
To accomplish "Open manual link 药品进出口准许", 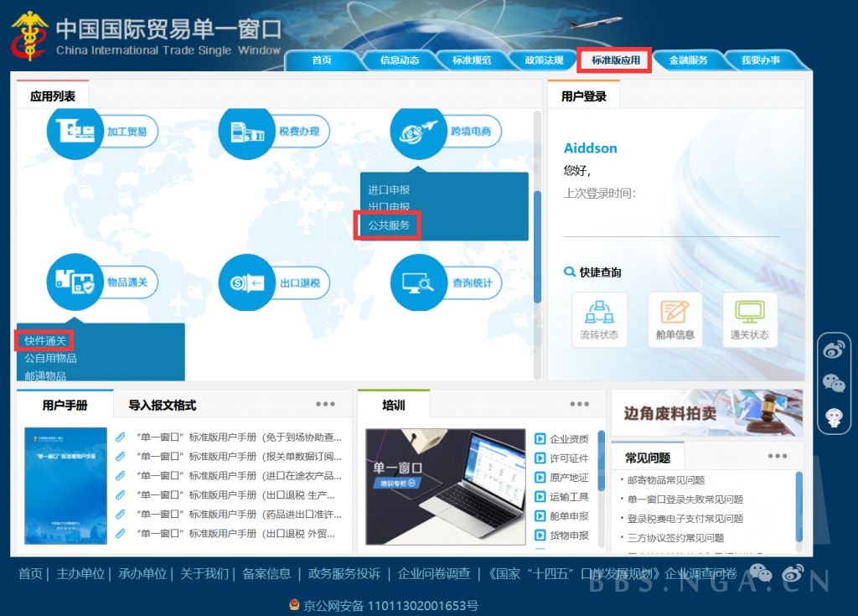I will click(239, 514).
